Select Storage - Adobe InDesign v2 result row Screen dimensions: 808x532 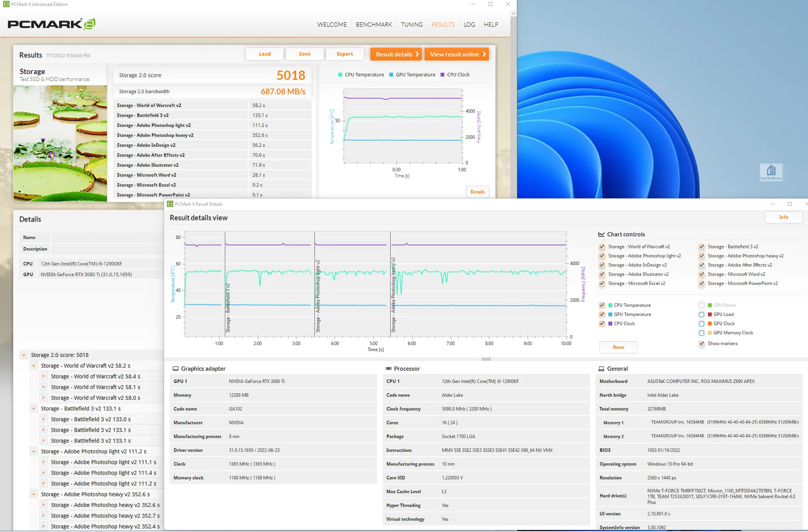point(212,145)
